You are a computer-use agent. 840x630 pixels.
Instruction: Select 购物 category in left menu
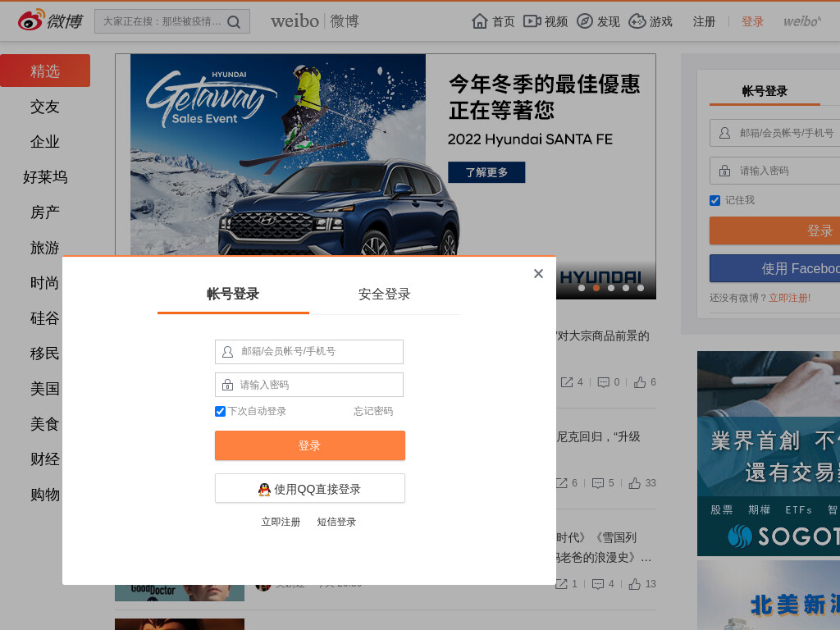pos(45,495)
